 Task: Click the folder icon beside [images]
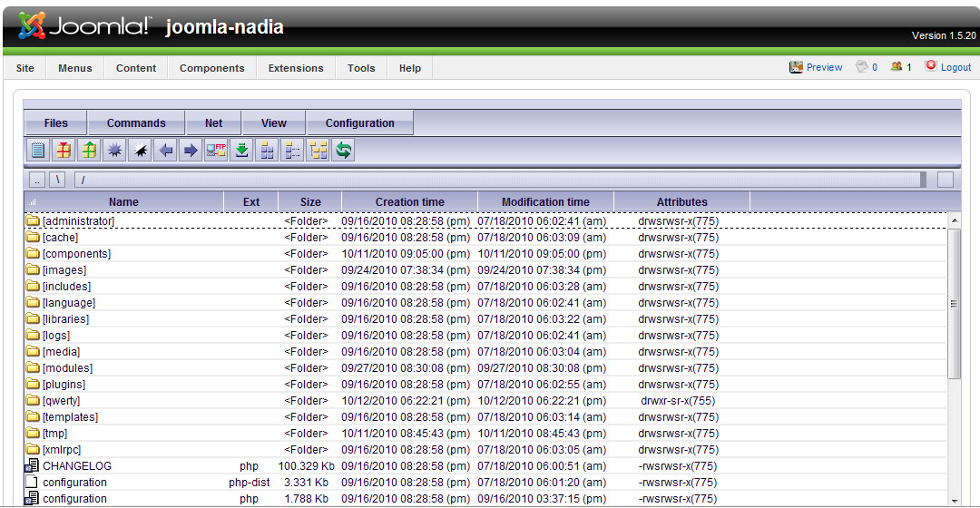tap(33, 269)
